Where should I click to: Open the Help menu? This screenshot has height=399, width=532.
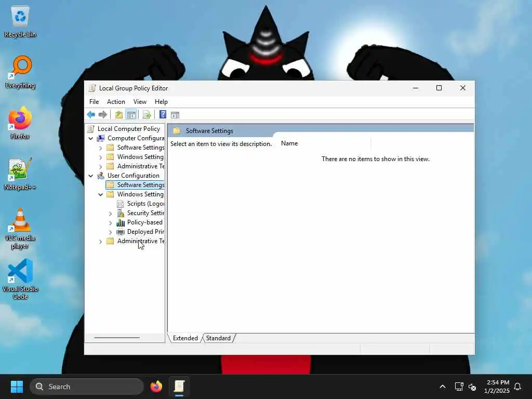coord(161,102)
